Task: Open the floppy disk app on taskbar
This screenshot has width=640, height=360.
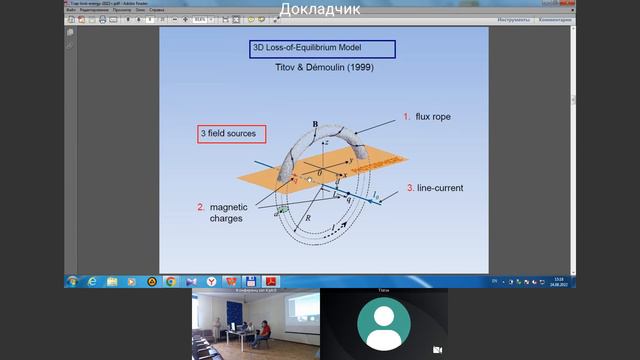Action: (251, 282)
